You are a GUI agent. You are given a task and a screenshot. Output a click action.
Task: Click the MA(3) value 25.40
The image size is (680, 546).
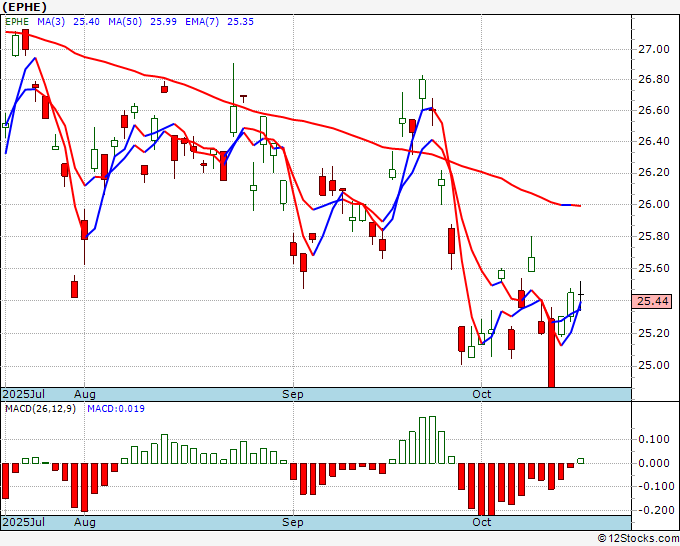pos(86,22)
